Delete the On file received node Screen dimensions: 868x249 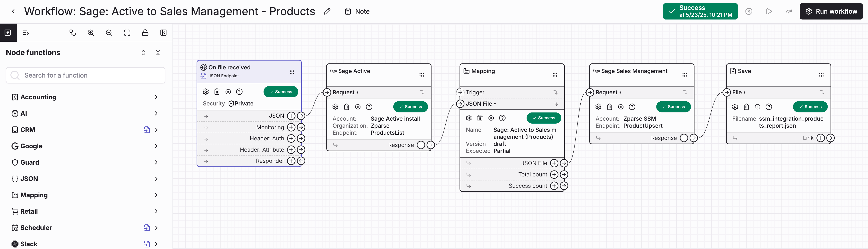click(x=217, y=92)
